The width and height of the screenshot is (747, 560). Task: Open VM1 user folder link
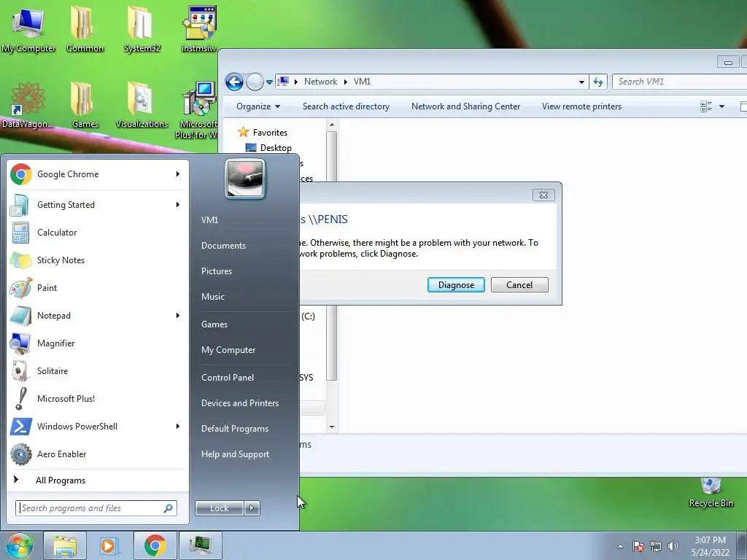coord(209,220)
